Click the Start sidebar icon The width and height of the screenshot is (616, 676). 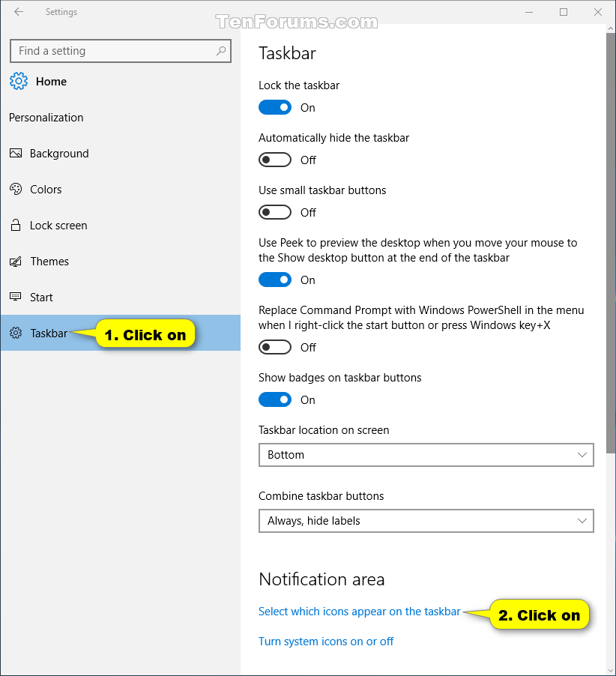[x=16, y=297]
